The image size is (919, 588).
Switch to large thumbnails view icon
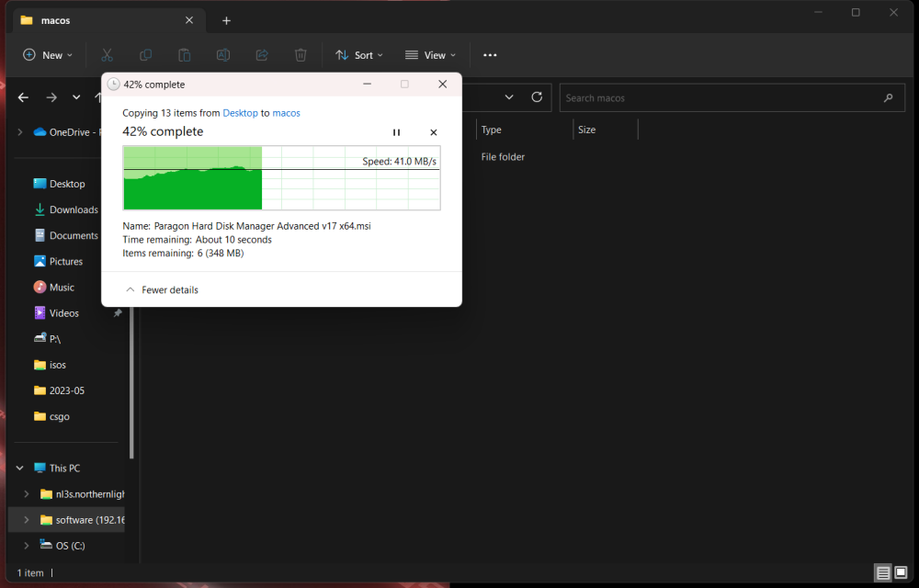pos(901,572)
